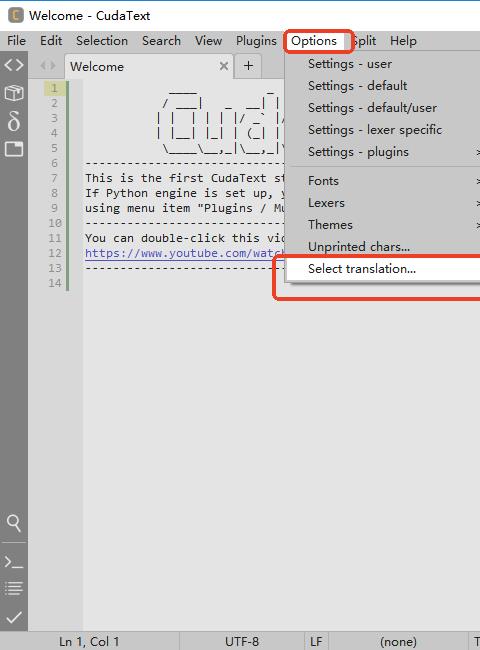The width and height of the screenshot is (480, 650).
Task: Click the delta Snippets icon in sidebar
Action: pyautogui.click(x=14, y=121)
